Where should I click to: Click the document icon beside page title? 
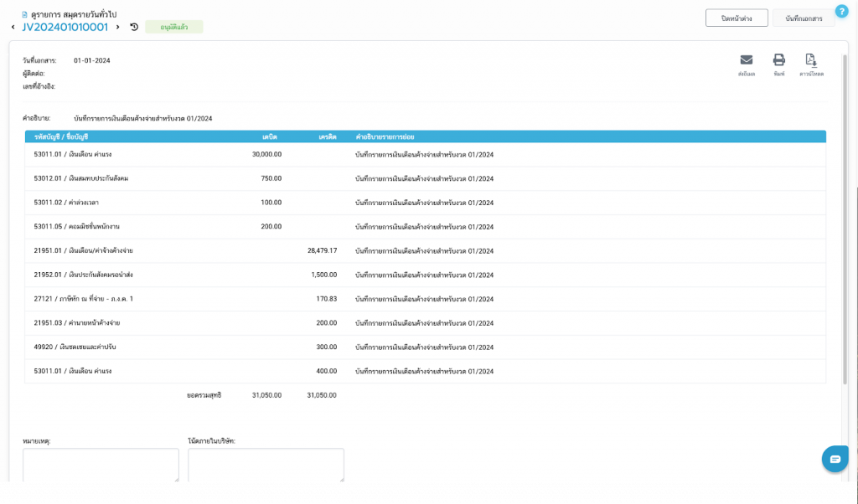click(24, 14)
